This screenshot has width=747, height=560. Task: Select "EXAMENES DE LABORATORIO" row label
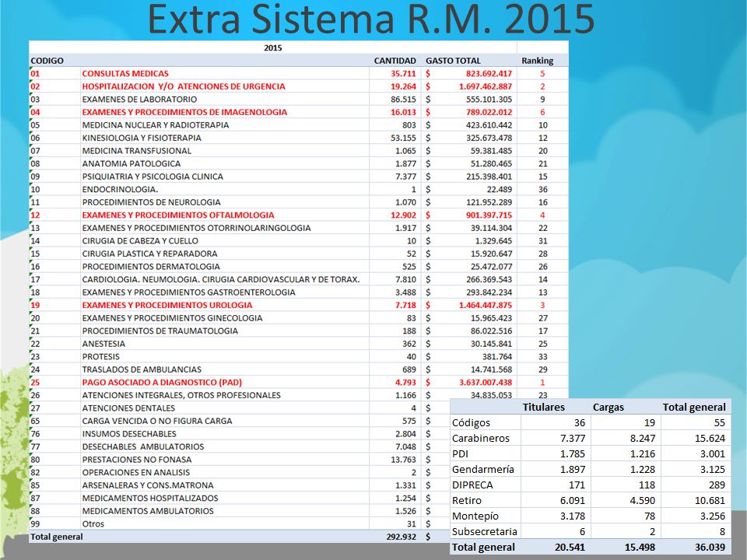(x=139, y=99)
